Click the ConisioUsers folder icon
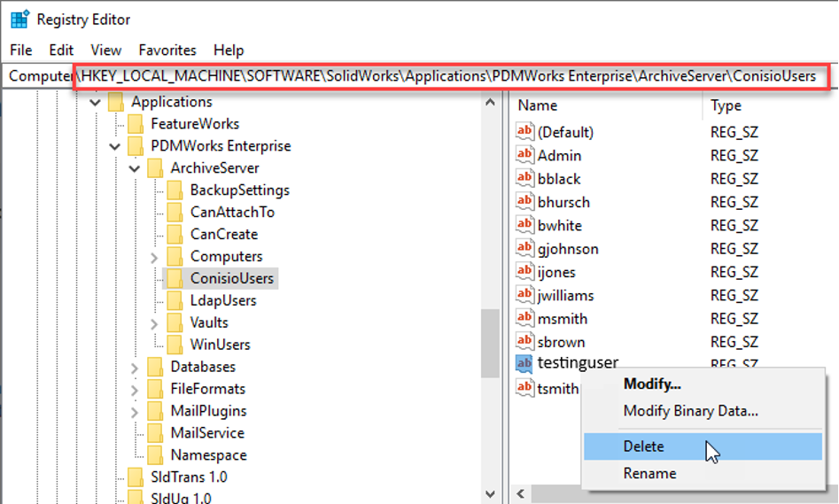The width and height of the screenshot is (839, 504). [x=176, y=278]
